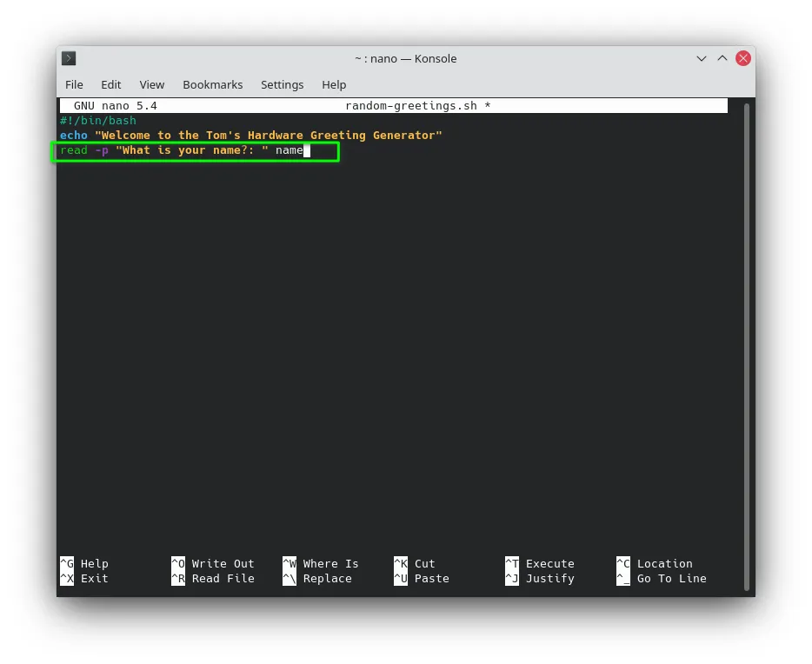Click the ^O Write Out shortcut
Screen dimensions: 812x664
point(213,563)
